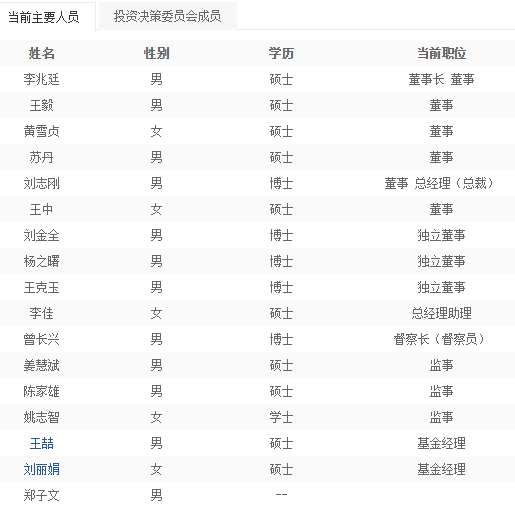
Task: Click 独立董事 in 杨之曙 row
Action: 442,261
